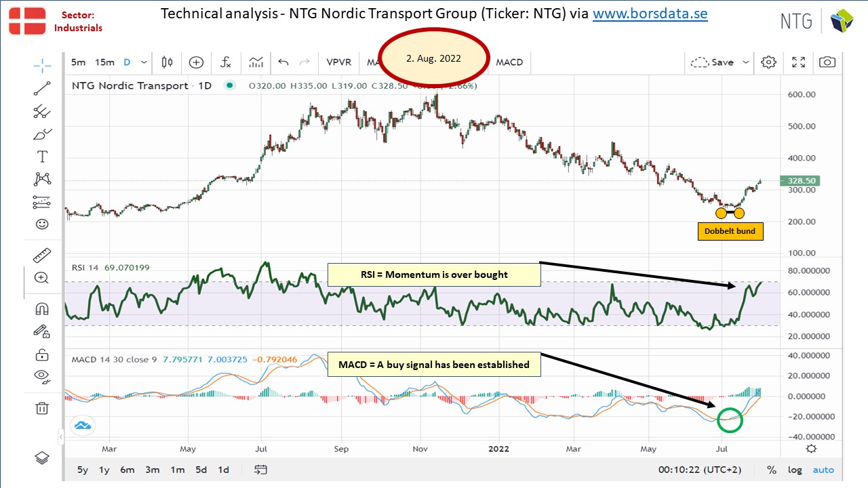This screenshot has width=868, height=488.
Task: Open the chart patterns tool
Action: tap(42, 179)
